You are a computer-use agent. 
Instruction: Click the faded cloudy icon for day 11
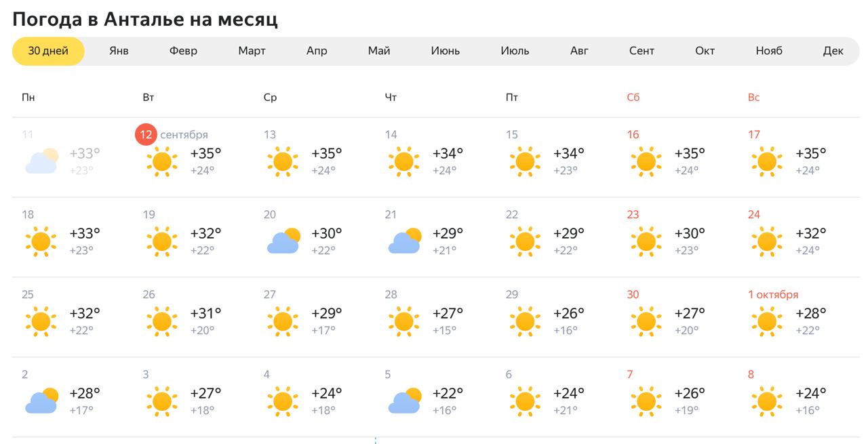41,161
